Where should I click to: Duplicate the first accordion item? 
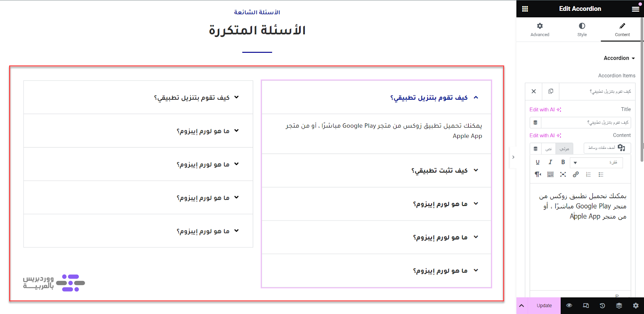coord(551,91)
